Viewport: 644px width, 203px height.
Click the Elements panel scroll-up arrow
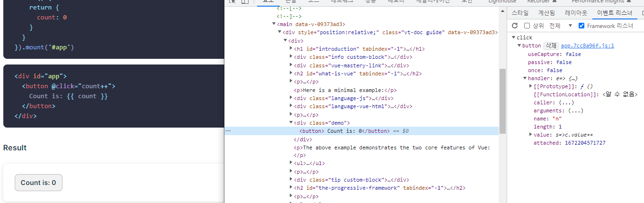coord(503,9)
